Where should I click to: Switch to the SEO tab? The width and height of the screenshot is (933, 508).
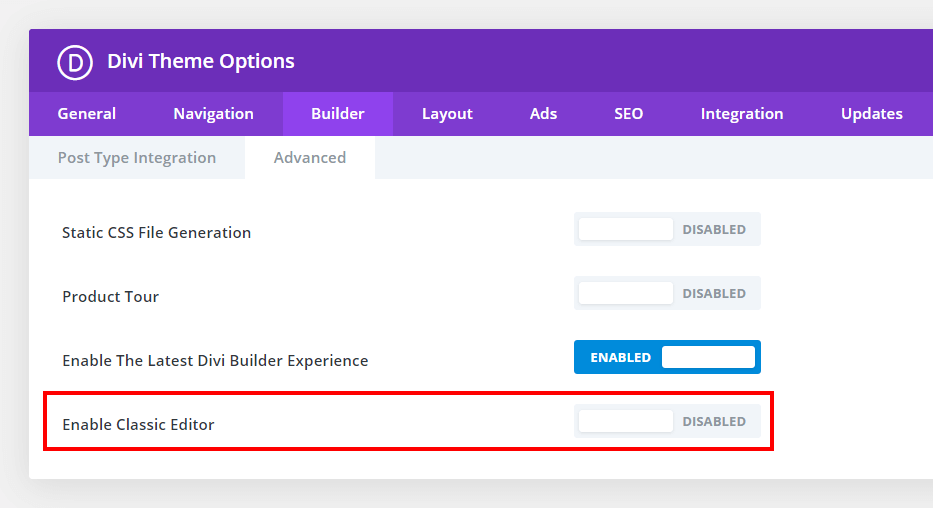(x=628, y=114)
